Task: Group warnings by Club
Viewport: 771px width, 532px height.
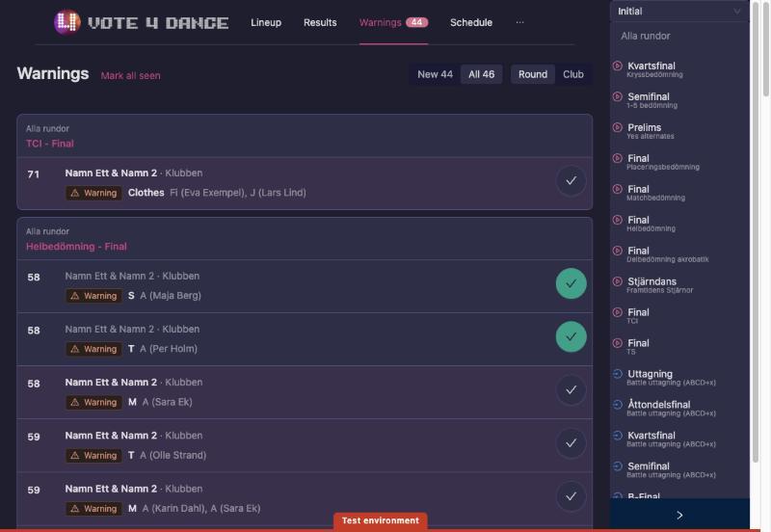Action: (x=572, y=74)
